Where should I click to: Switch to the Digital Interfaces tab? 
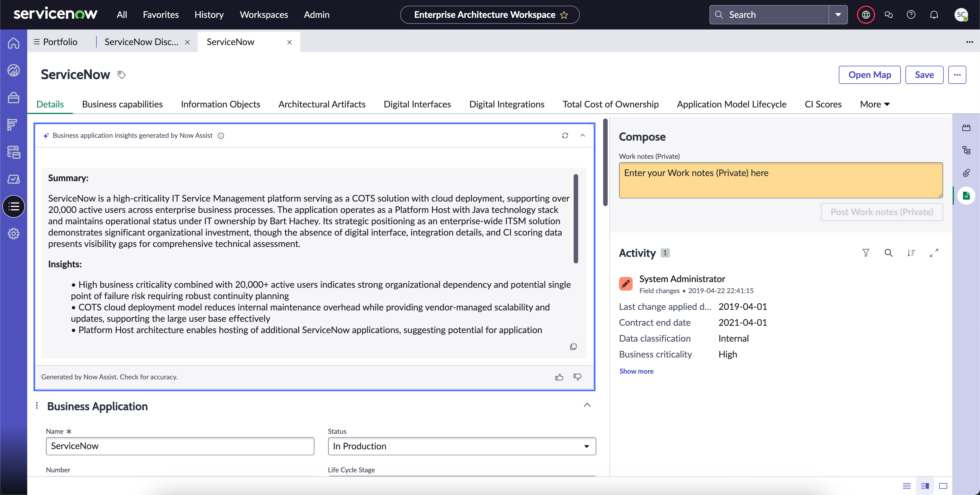[417, 104]
